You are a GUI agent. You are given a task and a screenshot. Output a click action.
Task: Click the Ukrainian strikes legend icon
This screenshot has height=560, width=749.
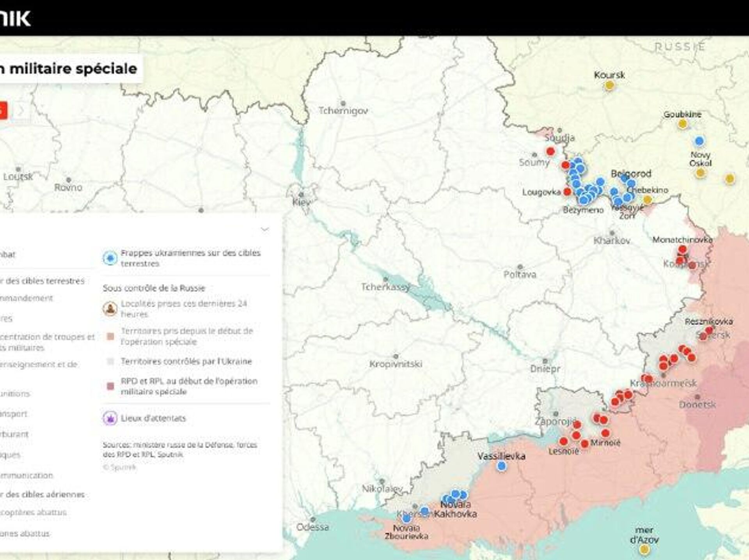tap(110, 258)
